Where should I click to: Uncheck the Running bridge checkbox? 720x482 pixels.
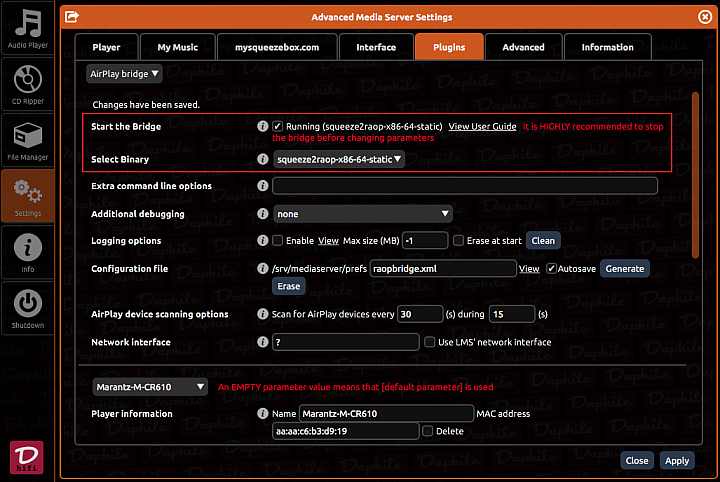[277, 126]
